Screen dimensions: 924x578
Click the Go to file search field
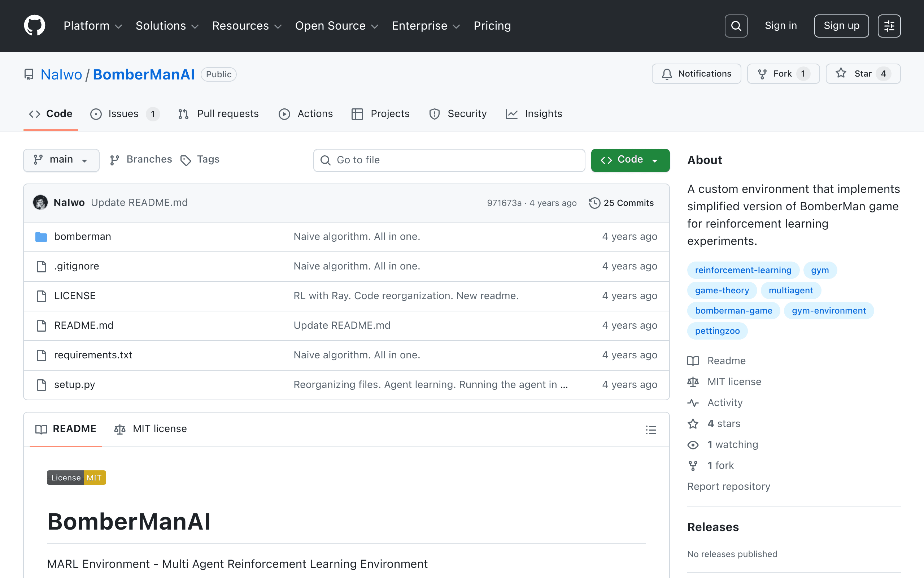(x=449, y=160)
